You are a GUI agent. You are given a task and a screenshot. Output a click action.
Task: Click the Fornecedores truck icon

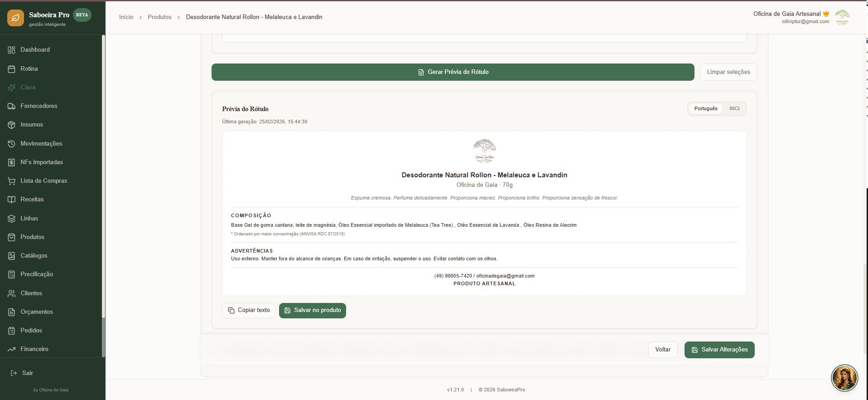pyautogui.click(x=12, y=106)
